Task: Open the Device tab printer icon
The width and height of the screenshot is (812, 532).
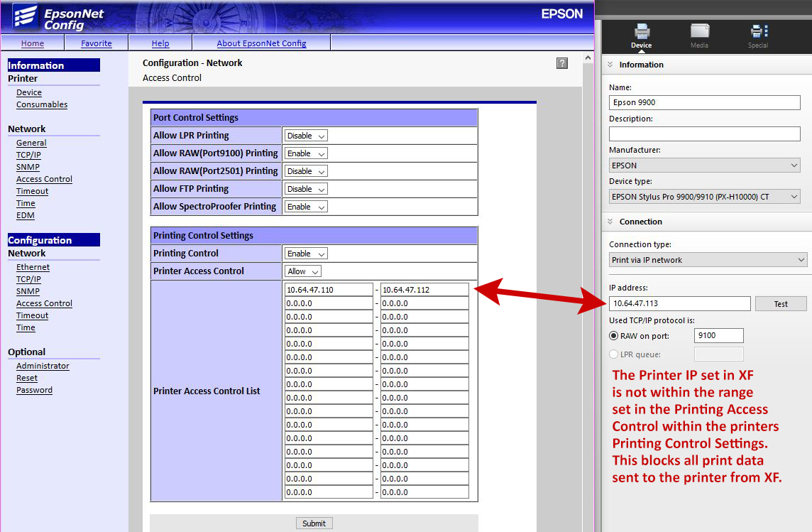Action: pyautogui.click(x=642, y=31)
